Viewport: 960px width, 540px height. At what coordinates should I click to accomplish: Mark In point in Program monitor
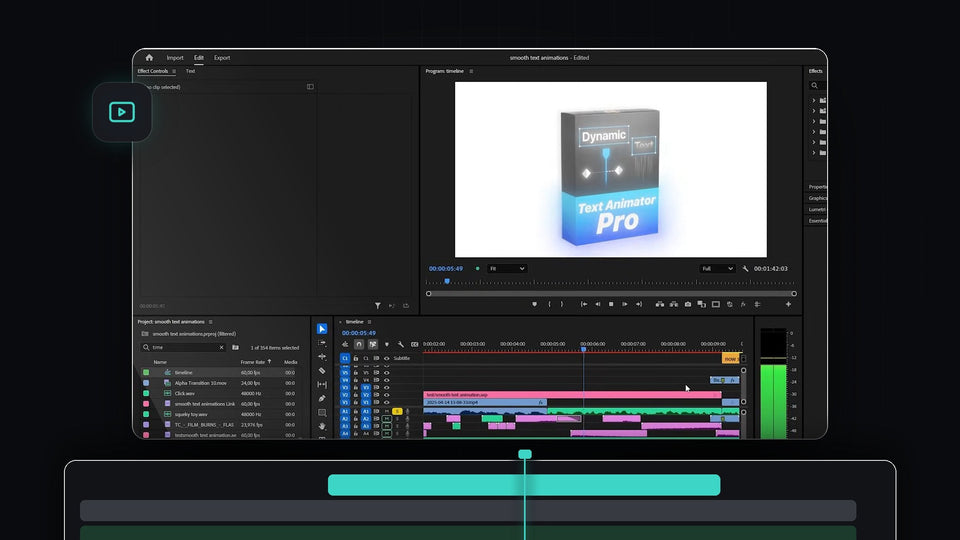coord(549,304)
